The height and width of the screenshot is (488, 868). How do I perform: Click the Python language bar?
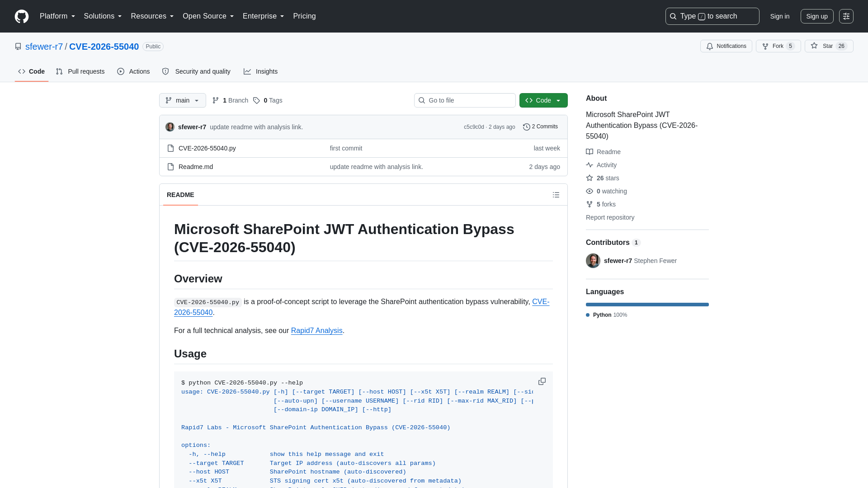coord(647,305)
